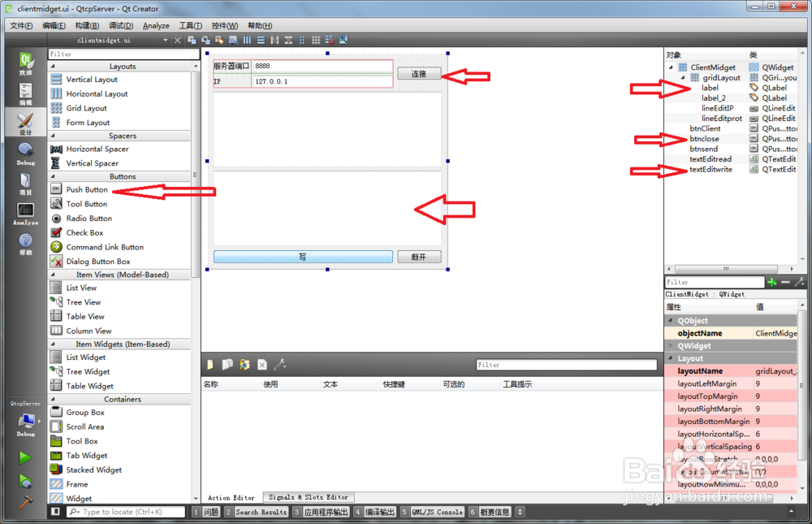Image resolution: width=812 pixels, height=524 pixels.
Task: Open the Help mode icon
Action: point(25,244)
